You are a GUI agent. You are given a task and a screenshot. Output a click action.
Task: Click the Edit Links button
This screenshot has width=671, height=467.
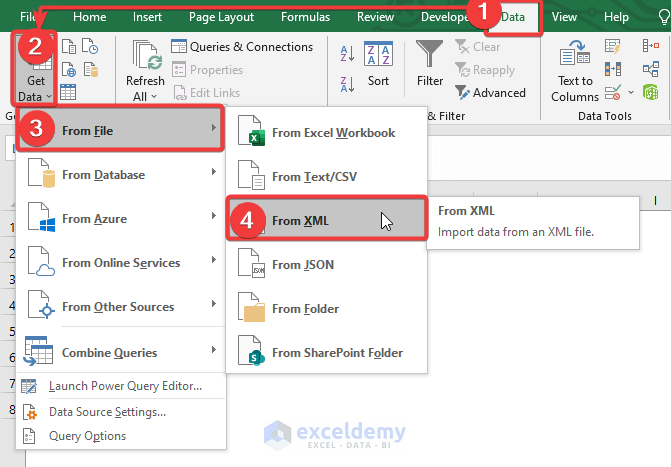coord(207,92)
